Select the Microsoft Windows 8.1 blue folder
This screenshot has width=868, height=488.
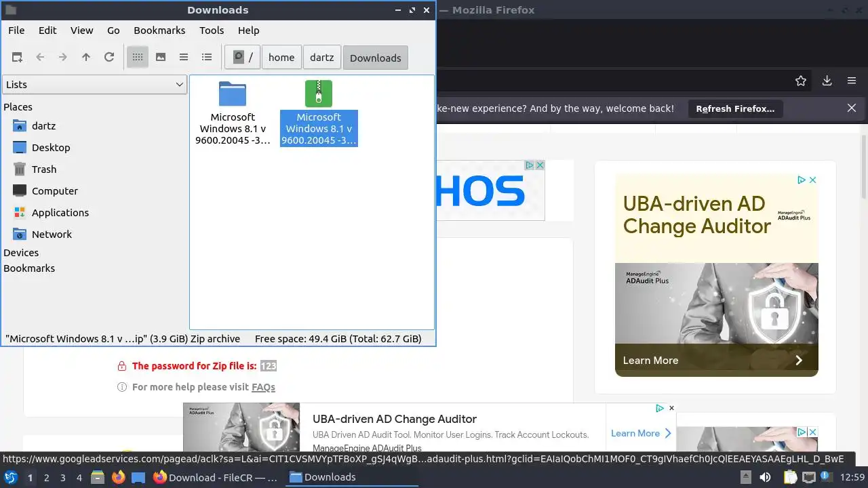coord(233,113)
